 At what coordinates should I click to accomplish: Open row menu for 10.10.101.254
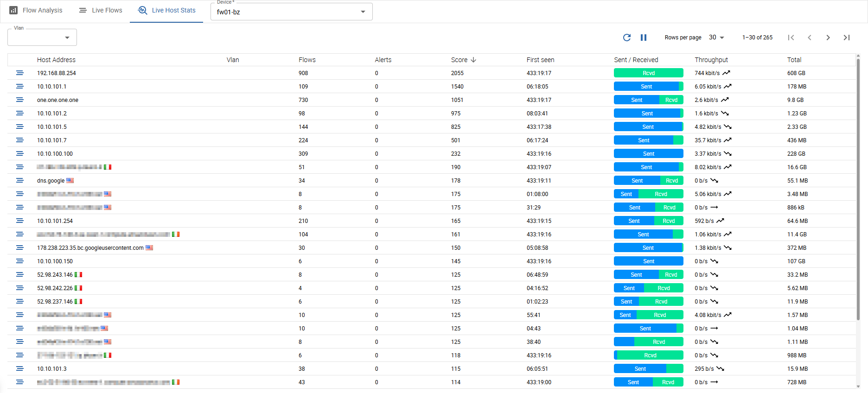(19, 221)
